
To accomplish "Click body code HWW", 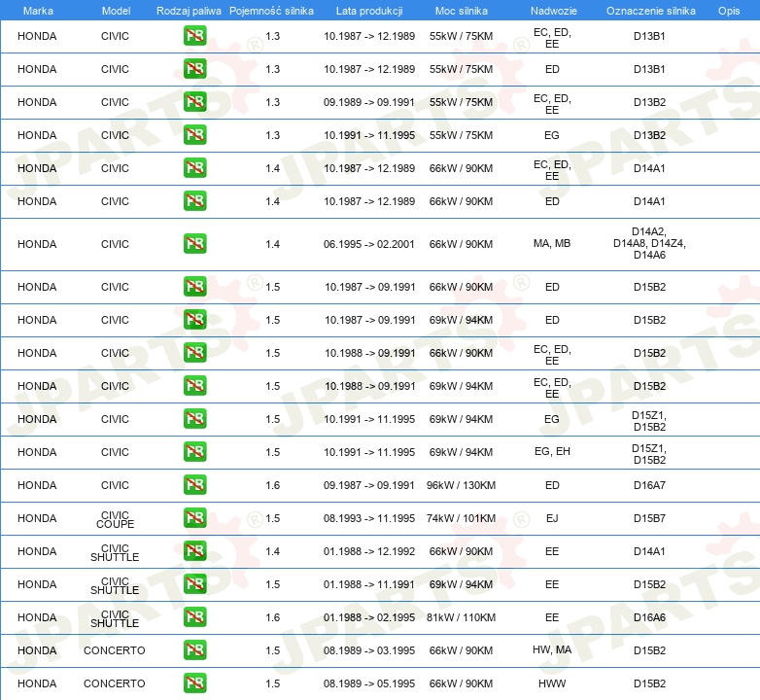I will [552, 683].
